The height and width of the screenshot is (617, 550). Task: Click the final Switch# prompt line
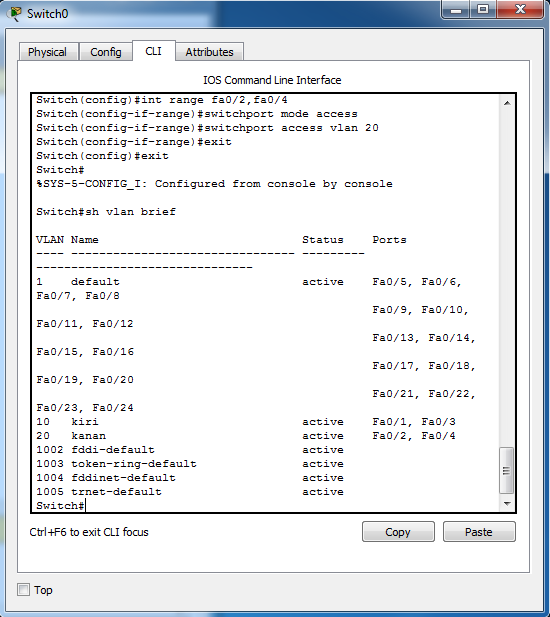click(61, 506)
